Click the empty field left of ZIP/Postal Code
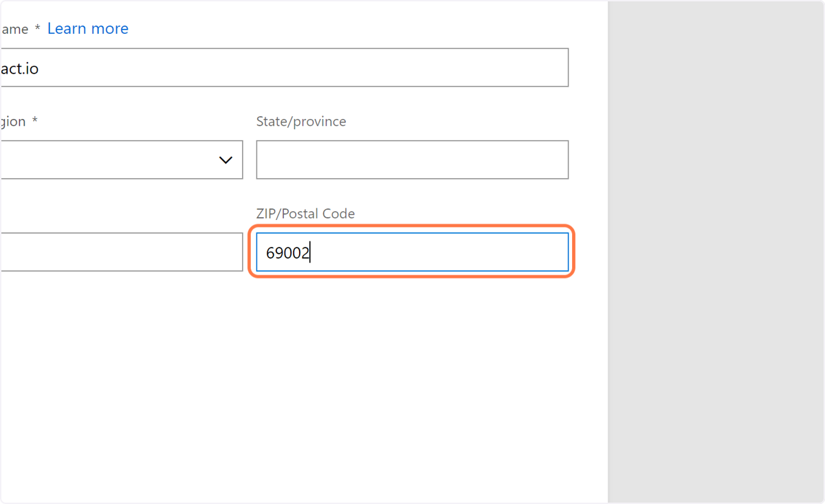 click(x=121, y=252)
